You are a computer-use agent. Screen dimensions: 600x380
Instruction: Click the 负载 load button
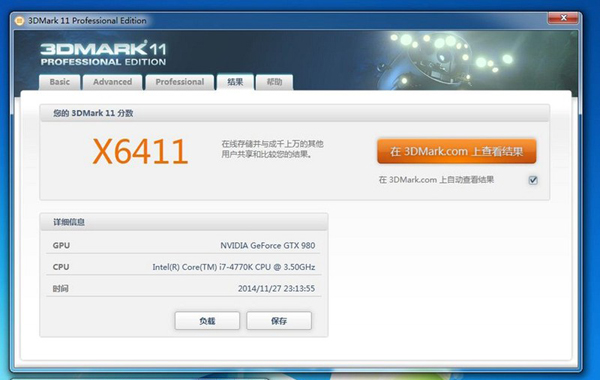(x=207, y=321)
